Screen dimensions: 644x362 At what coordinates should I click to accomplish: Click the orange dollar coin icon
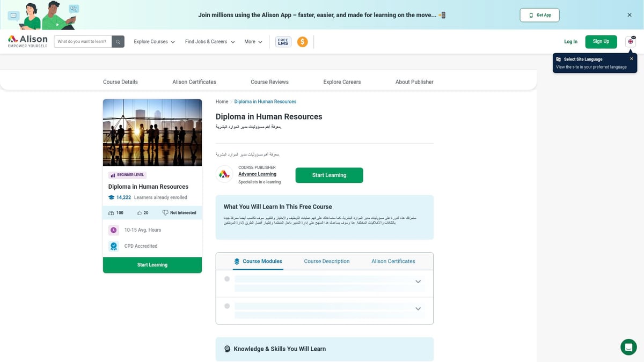tap(303, 42)
